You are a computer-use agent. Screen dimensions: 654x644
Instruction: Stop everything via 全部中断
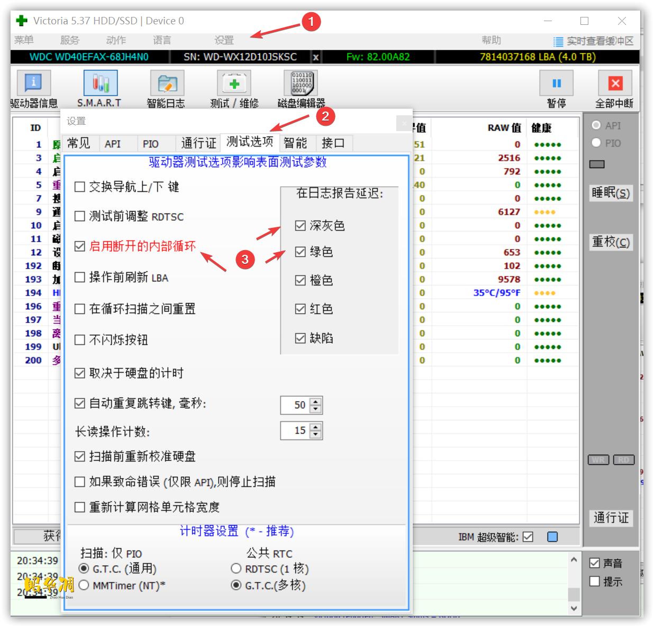coord(615,88)
